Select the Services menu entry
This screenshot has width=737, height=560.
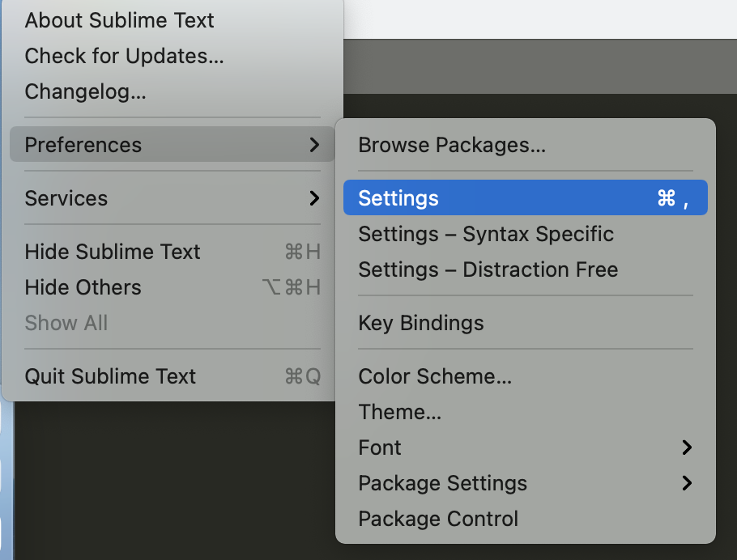coord(66,198)
